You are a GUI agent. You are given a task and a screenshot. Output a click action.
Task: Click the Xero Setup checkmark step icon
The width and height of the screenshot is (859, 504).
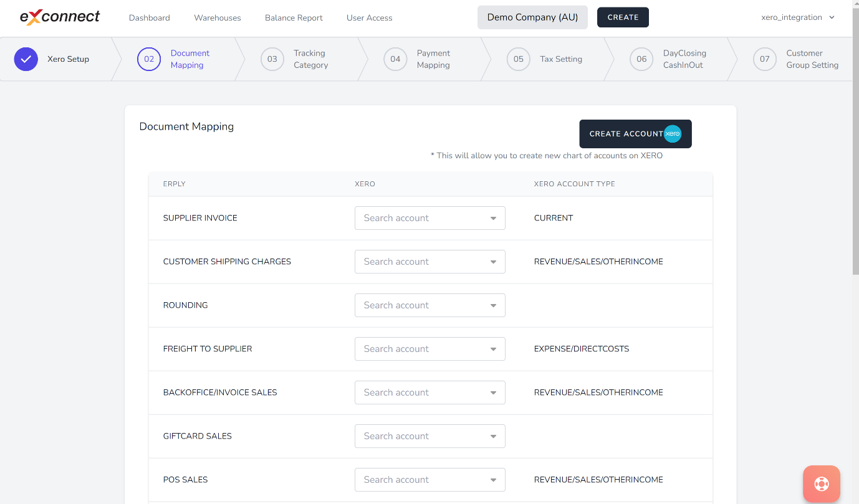[x=26, y=59]
